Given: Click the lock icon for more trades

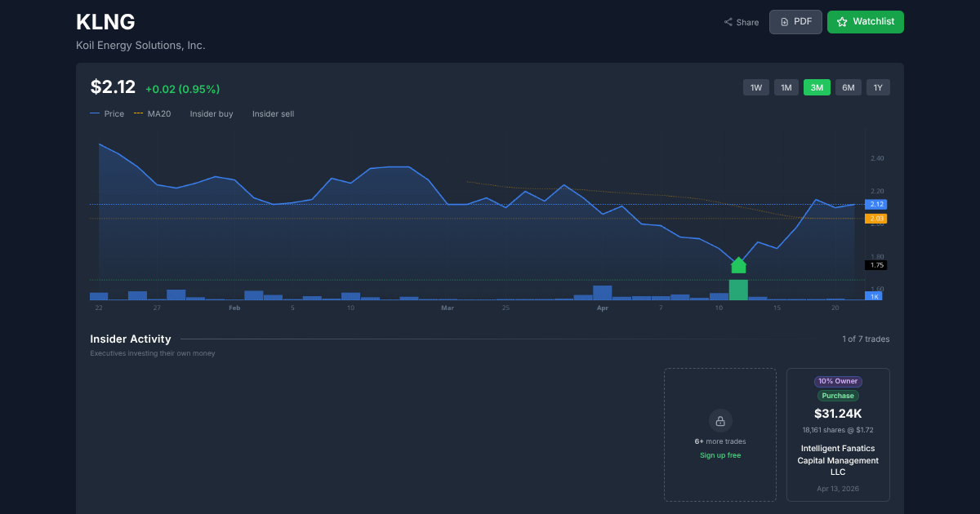Looking at the screenshot, I should click(x=720, y=421).
